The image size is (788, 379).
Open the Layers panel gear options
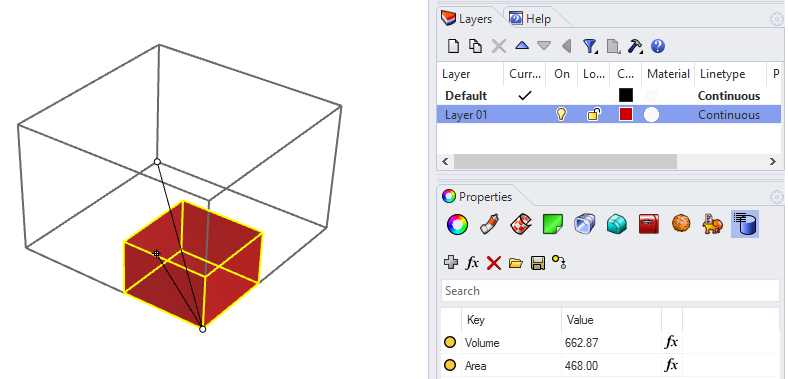tap(776, 19)
